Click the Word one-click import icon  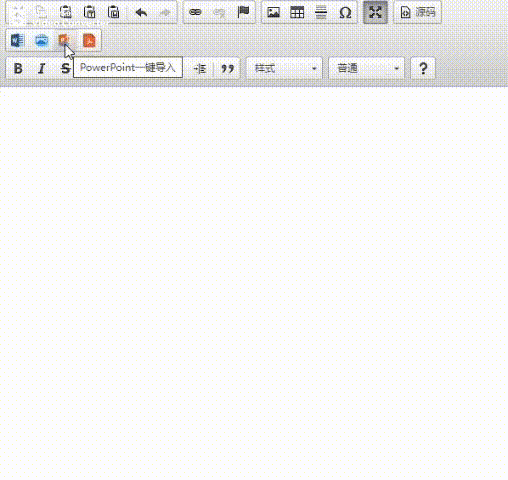pyautogui.click(x=17, y=40)
